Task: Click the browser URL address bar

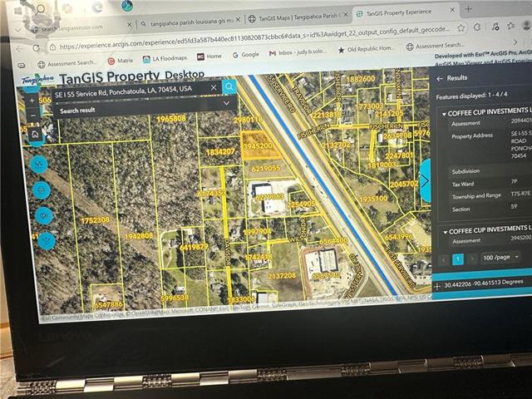Action: 254,39
